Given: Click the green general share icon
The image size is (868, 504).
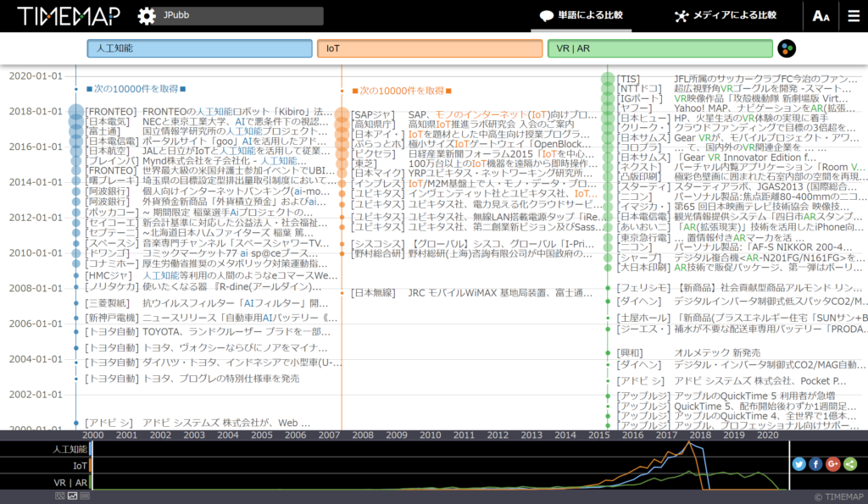Looking at the screenshot, I should click(x=850, y=464).
